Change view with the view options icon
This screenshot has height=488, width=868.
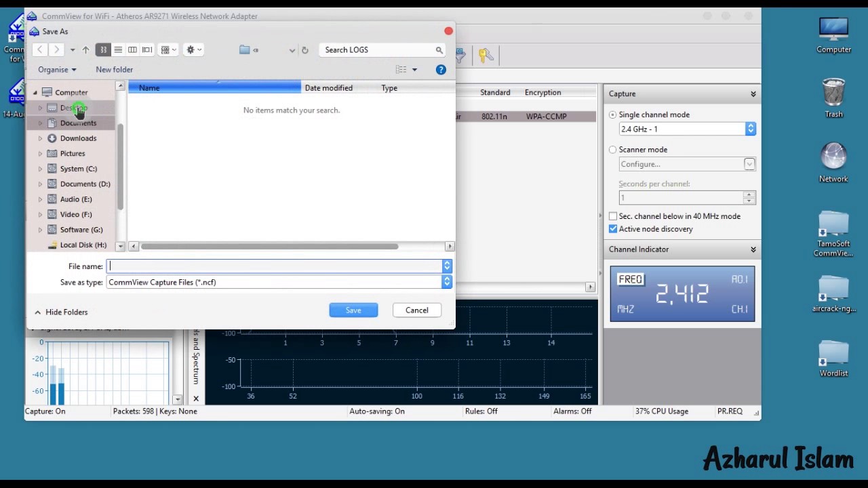(x=401, y=69)
